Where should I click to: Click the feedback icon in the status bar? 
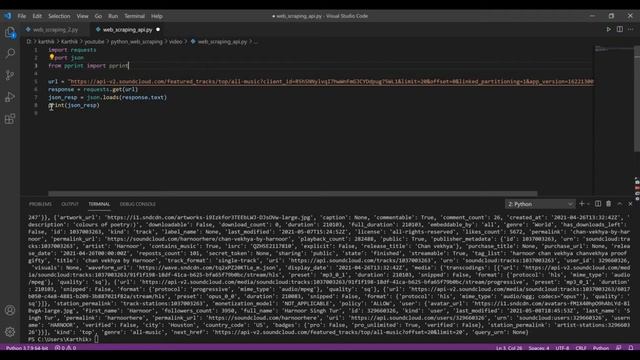(x=619, y=348)
